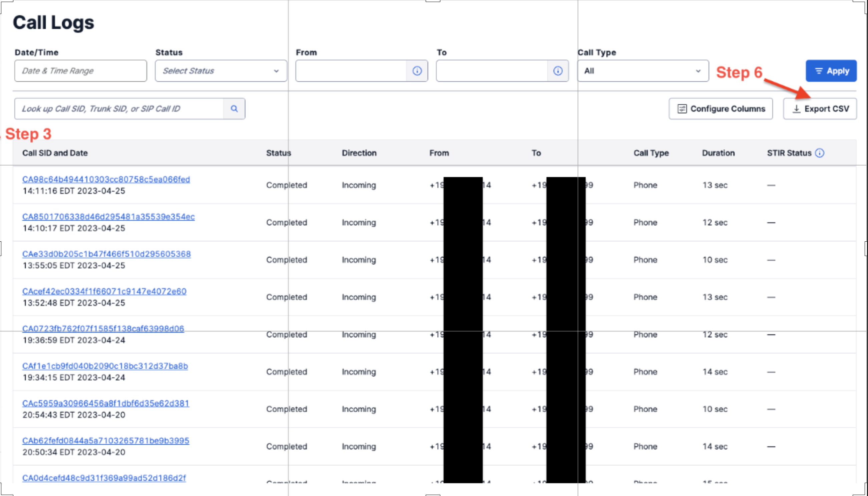Click Completed status in 14:10:17 row
Image resolution: width=868 pixels, height=496 pixels.
pyautogui.click(x=287, y=222)
